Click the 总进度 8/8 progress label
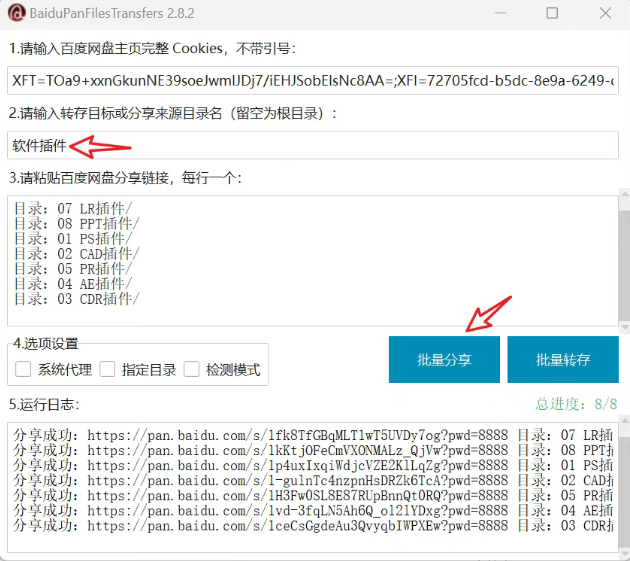The image size is (630, 561). pyautogui.click(x=576, y=404)
